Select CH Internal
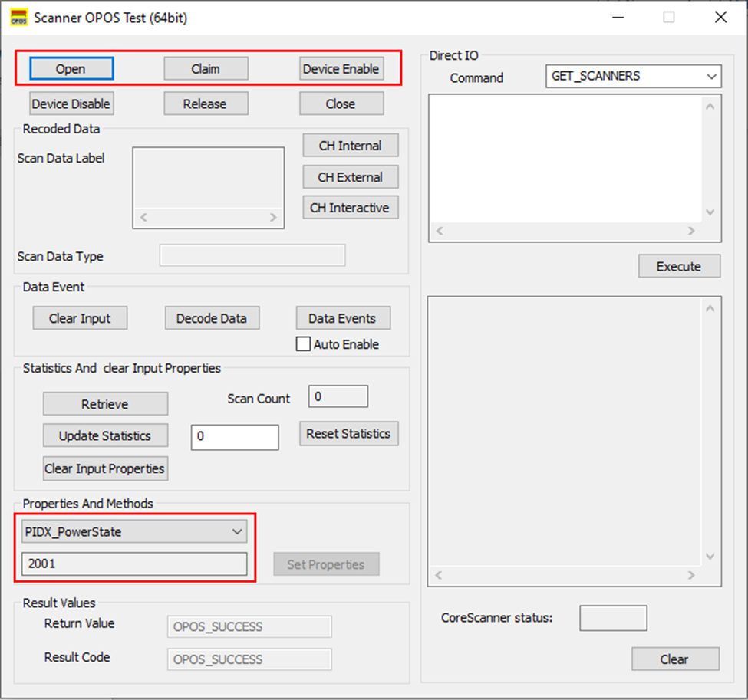 tap(350, 146)
